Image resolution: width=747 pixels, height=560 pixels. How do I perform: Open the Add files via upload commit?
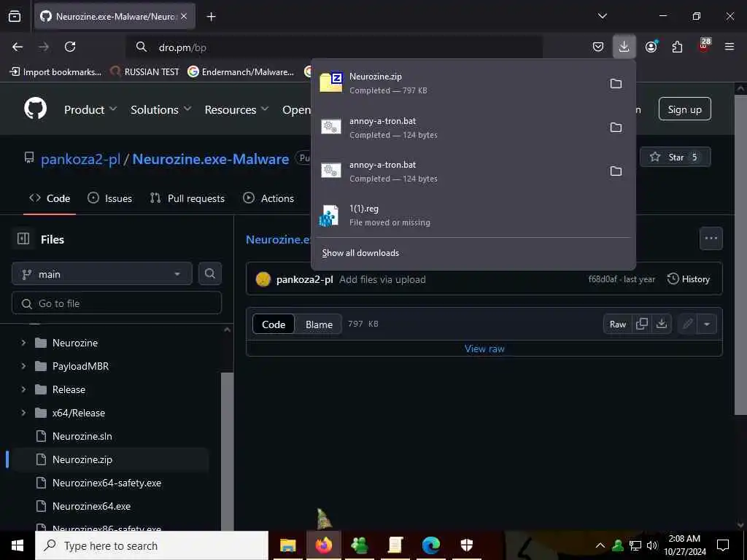(382, 279)
